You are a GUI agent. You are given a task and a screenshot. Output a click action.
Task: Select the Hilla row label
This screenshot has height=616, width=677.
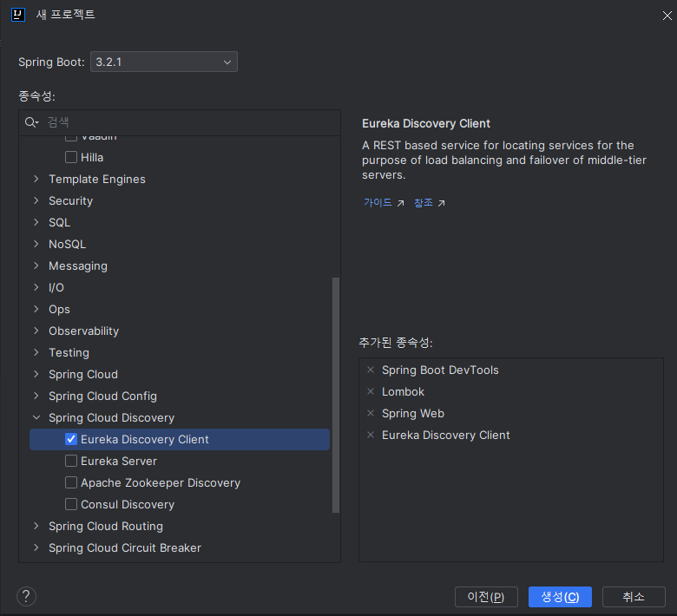92,158
